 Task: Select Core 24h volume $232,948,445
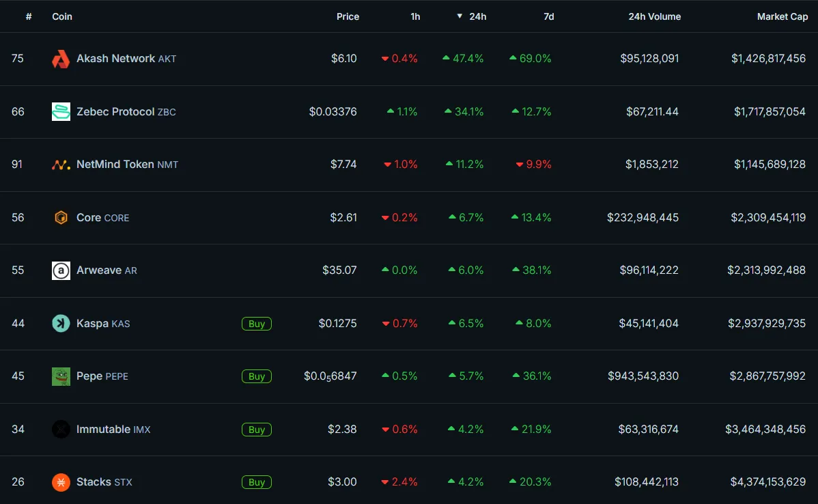[x=643, y=218]
